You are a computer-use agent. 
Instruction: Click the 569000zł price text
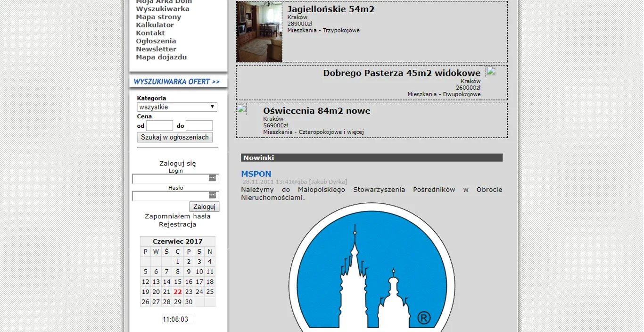pos(276,125)
